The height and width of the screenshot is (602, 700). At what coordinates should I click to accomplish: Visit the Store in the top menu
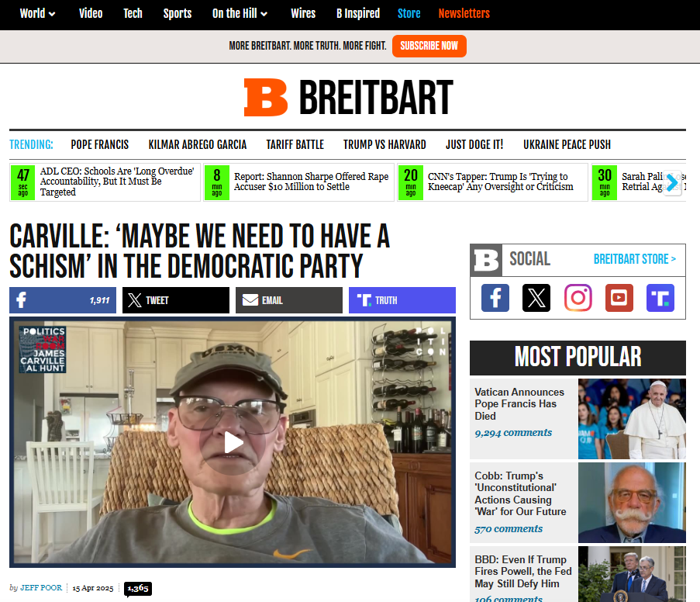(x=409, y=13)
